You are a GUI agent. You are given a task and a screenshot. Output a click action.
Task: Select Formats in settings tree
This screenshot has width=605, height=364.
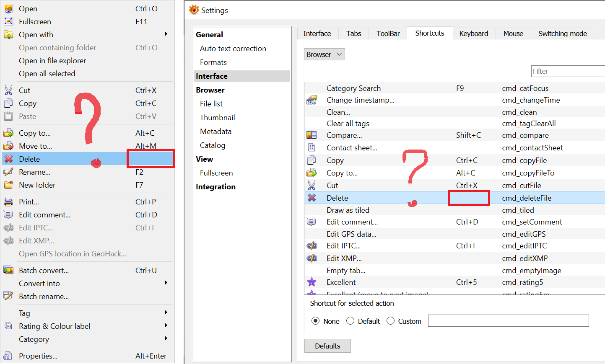[x=213, y=62]
